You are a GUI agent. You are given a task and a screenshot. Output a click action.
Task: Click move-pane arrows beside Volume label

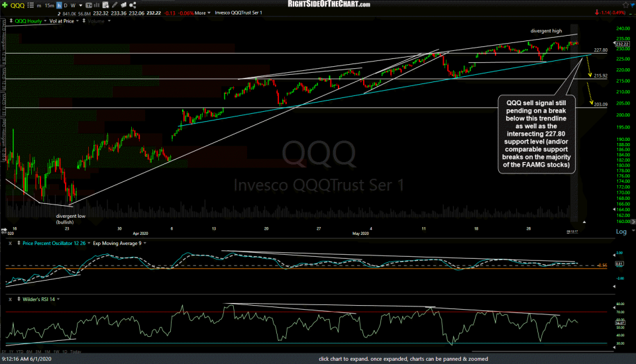point(84,21)
